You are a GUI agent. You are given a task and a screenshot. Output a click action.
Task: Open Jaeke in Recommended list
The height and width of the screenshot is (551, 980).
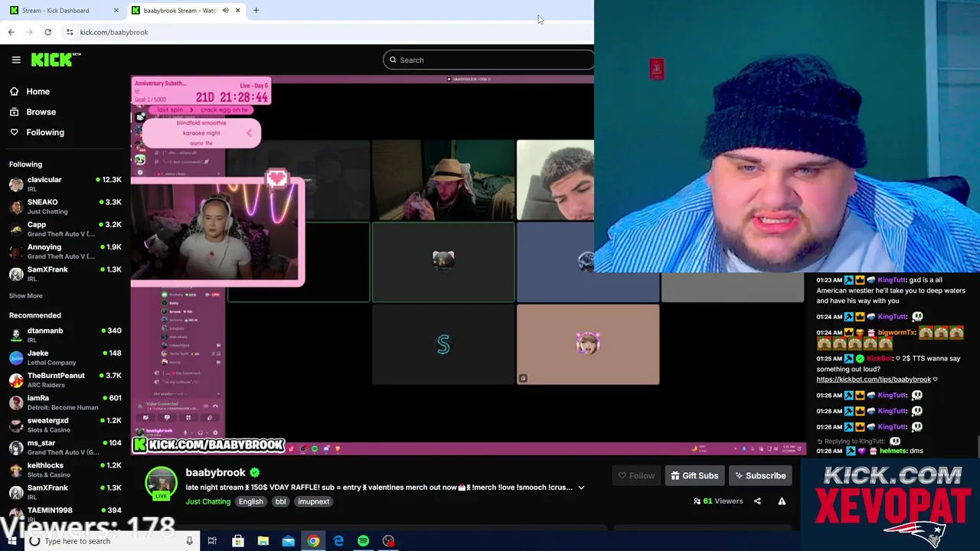pos(65,357)
